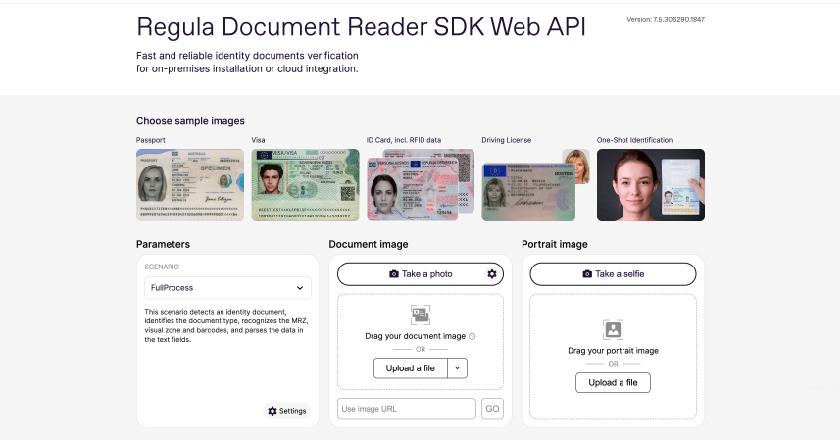
Task: Upload a file for the document image
Action: coord(411,368)
